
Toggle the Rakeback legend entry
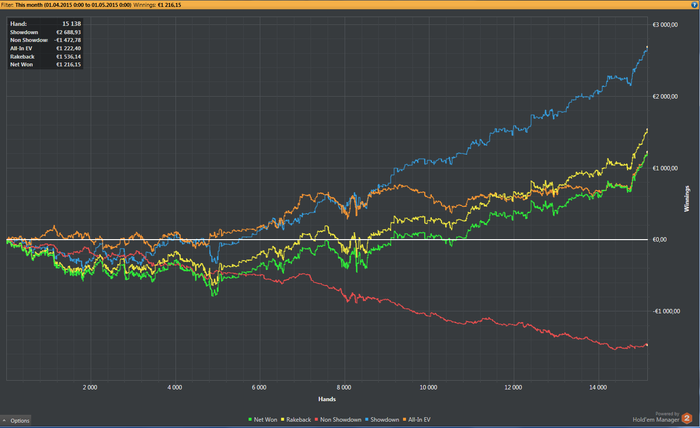point(296,420)
